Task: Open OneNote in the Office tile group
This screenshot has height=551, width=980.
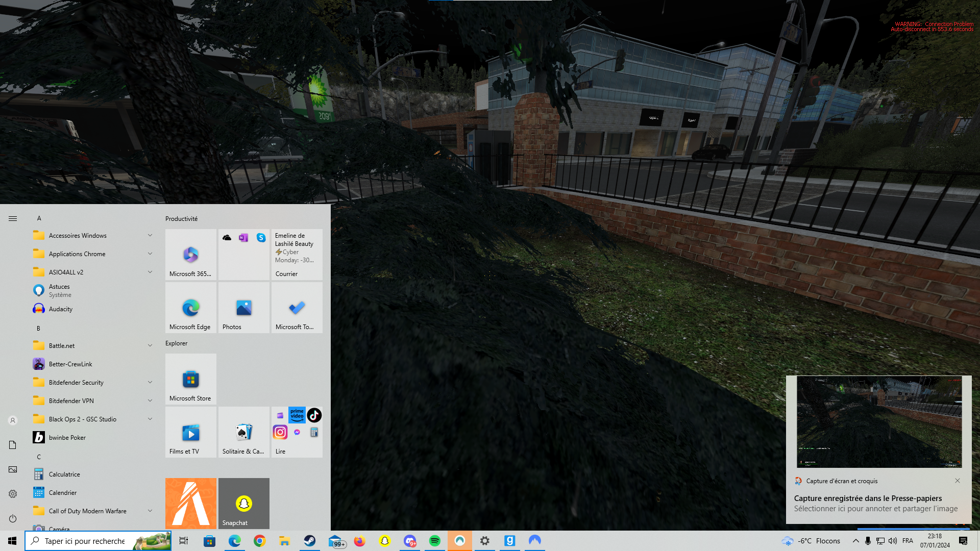Action: 243,238
